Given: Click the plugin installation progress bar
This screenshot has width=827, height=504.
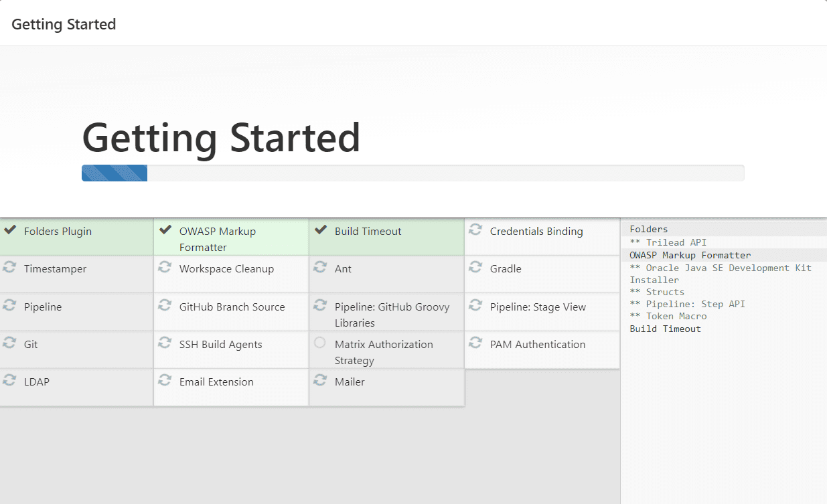Looking at the screenshot, I should [x=413, y=173].
